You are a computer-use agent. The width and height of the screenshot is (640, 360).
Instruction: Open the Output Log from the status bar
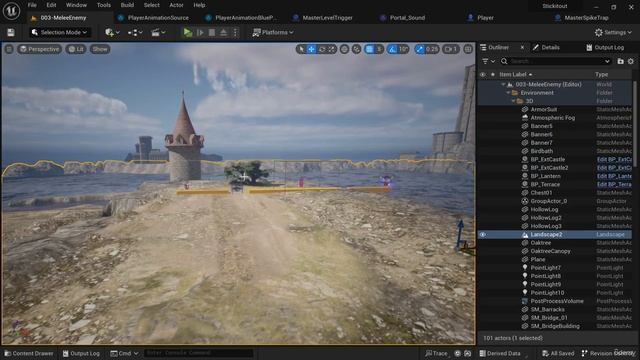coord(81,353)
